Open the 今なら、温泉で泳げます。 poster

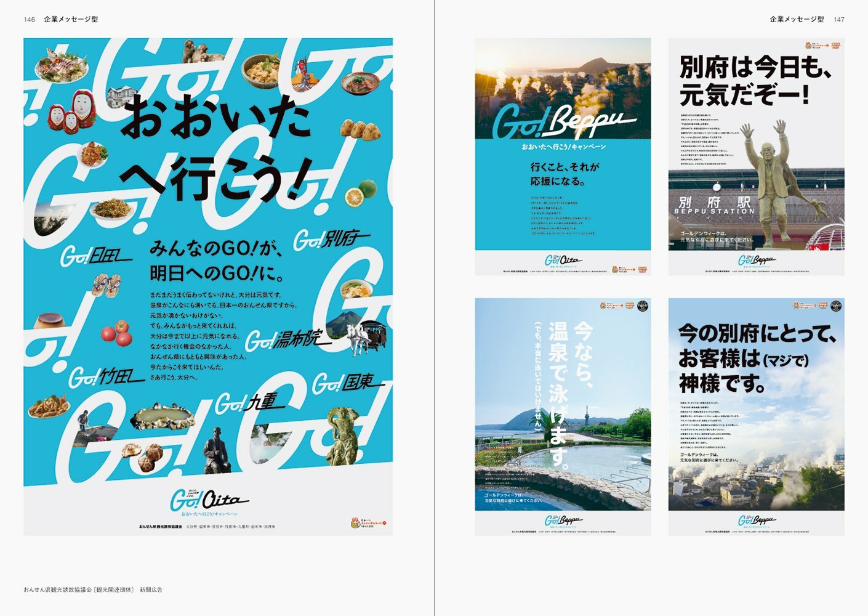pos(563,416)
